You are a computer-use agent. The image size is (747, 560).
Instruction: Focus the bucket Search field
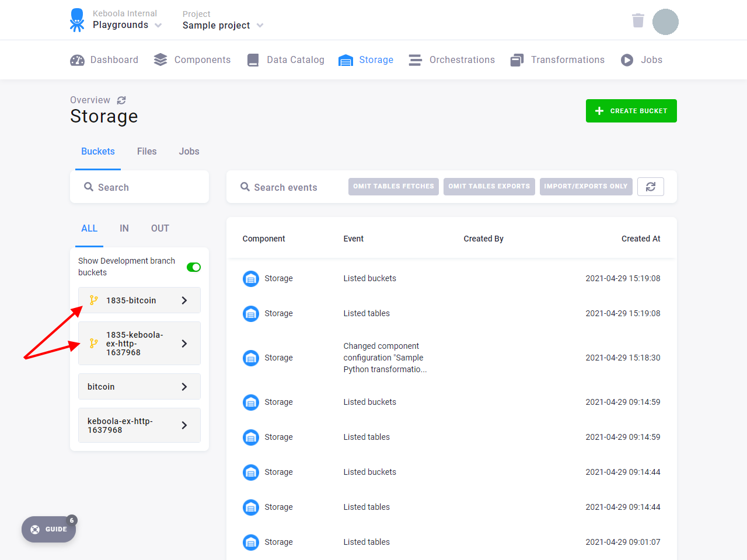[139, 187]
